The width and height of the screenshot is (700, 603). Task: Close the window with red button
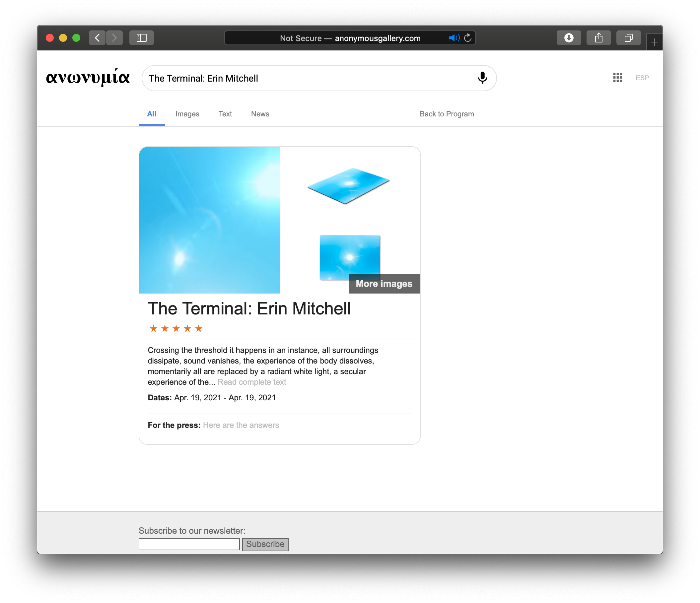(50, 38)
